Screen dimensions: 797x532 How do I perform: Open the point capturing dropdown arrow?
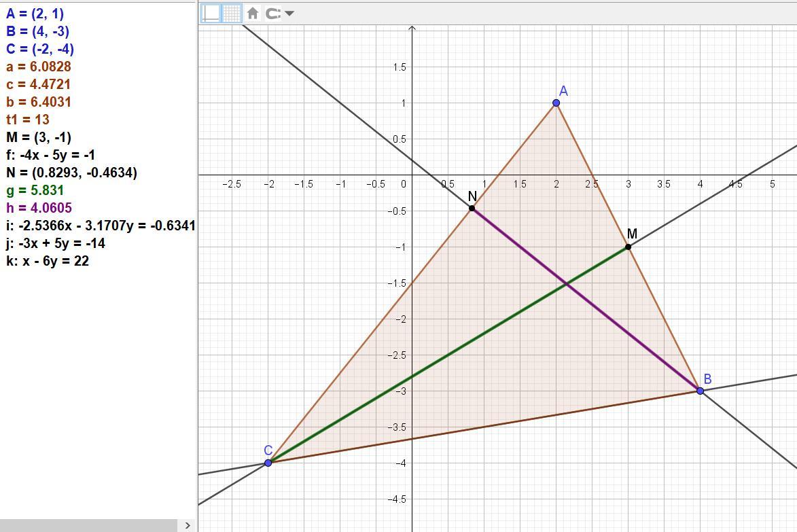click(289, 13)
